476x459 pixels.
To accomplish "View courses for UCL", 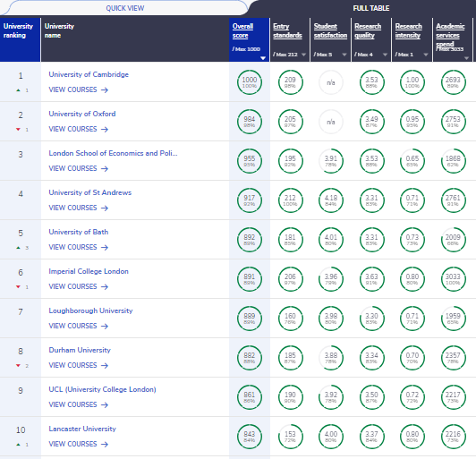I will (x=79, y=404).
